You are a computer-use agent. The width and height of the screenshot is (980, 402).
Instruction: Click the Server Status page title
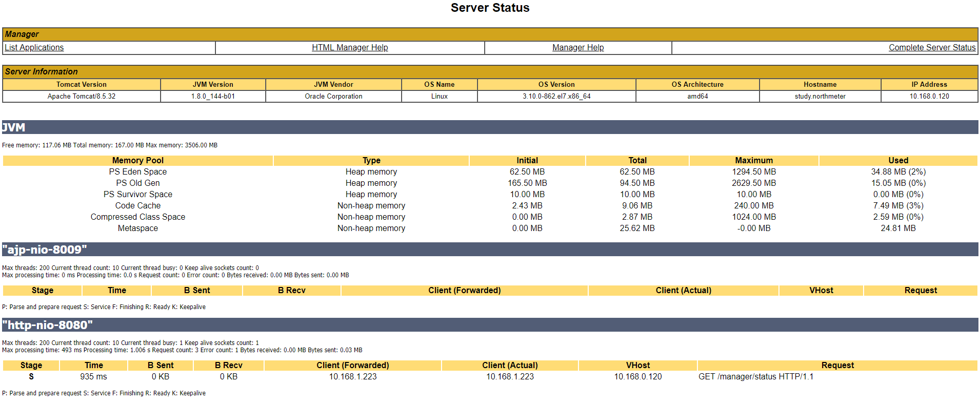tap(490, 8)
